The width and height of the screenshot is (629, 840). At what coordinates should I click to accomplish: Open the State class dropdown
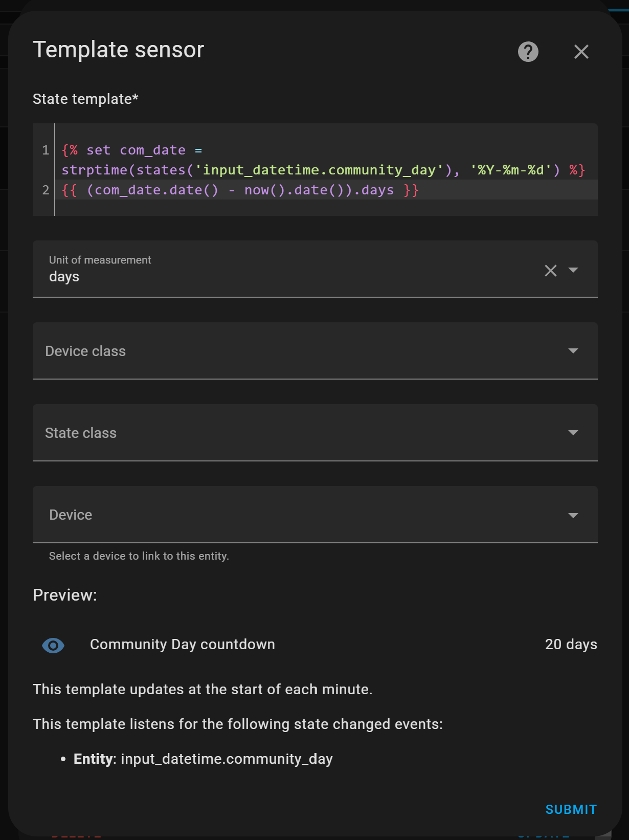pos(315,433)
